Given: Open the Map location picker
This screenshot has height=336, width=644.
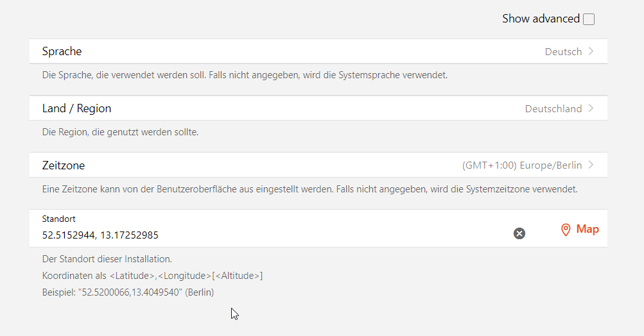Looking at the screenshot, I should tap(587, 229).
